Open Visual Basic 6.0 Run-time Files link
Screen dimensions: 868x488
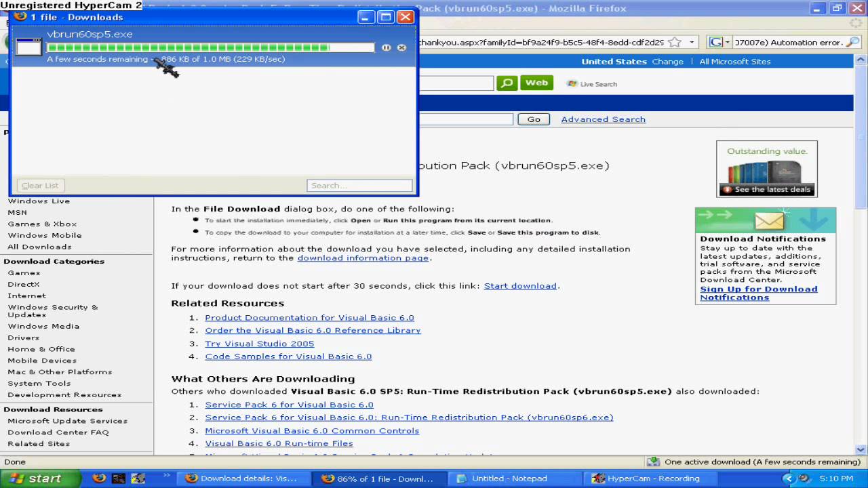[x=279, y=443]
